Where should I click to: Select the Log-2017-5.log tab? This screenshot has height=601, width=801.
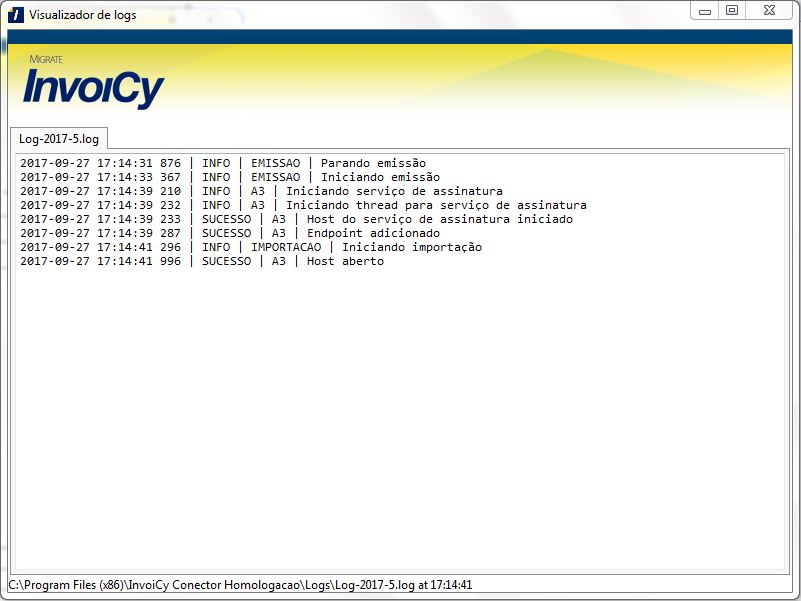point(59,138)
